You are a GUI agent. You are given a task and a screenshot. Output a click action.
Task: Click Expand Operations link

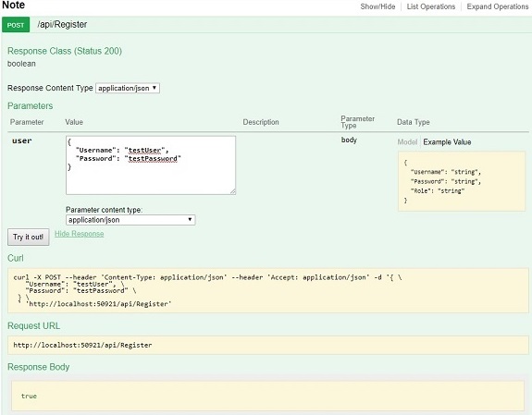tap(498, 6)
